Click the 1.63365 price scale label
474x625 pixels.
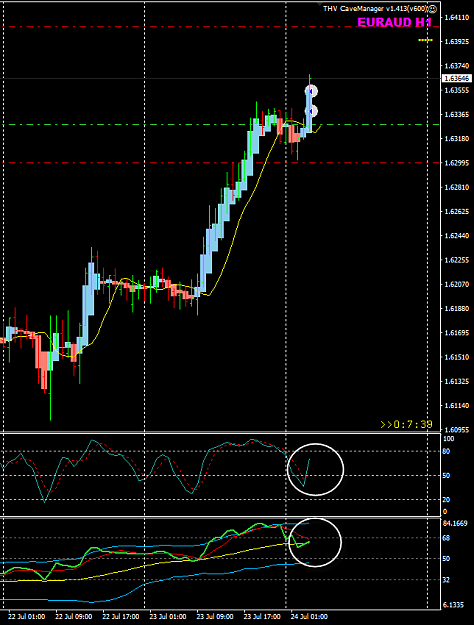point(457,115)
